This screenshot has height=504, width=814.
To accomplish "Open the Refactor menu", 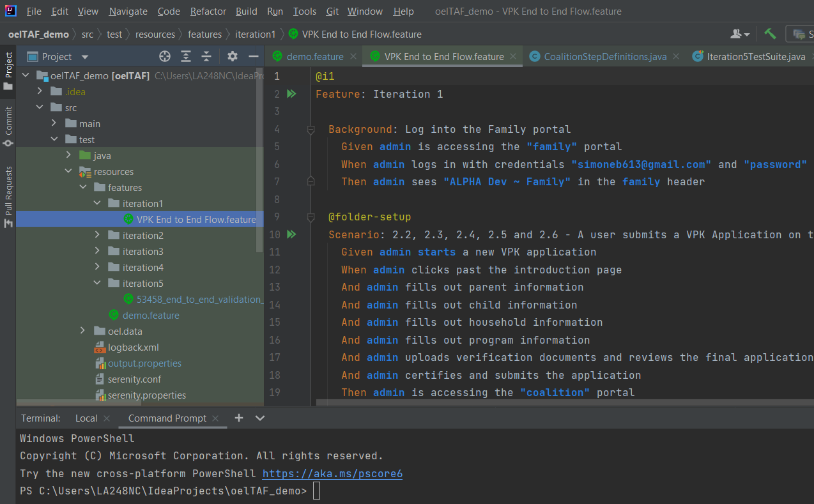I will 208,11.
